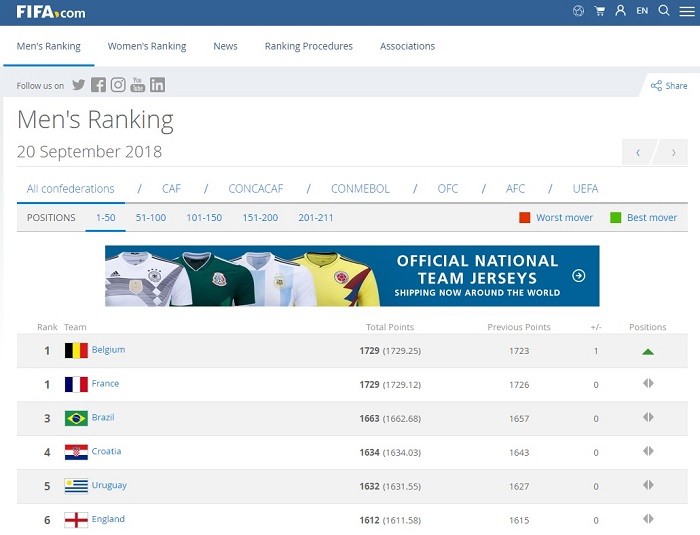
Task: Click Uruguay's position change indicator
Action: [648, 485]
